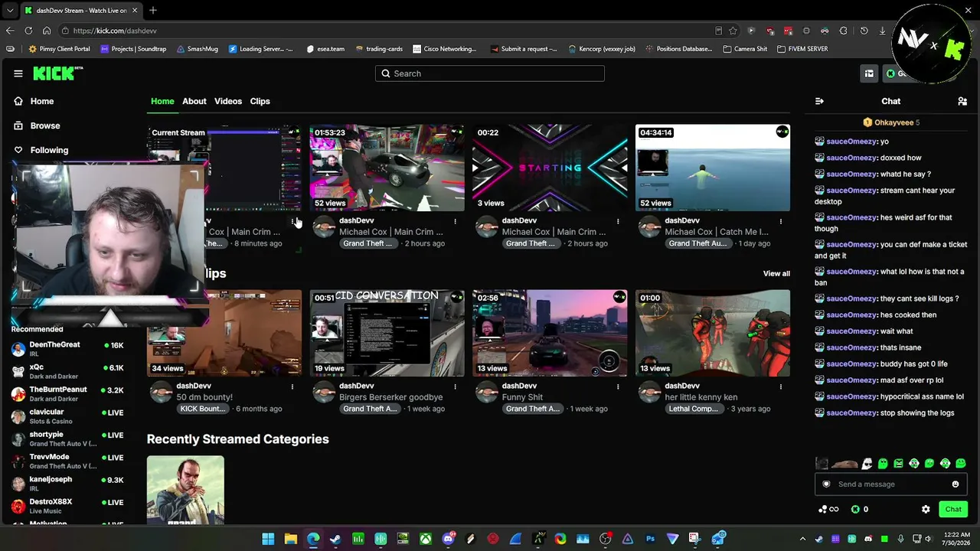Open the Camera Shit bookmark folder
This screenshot has width=980, height=551.
click(745, 49)
